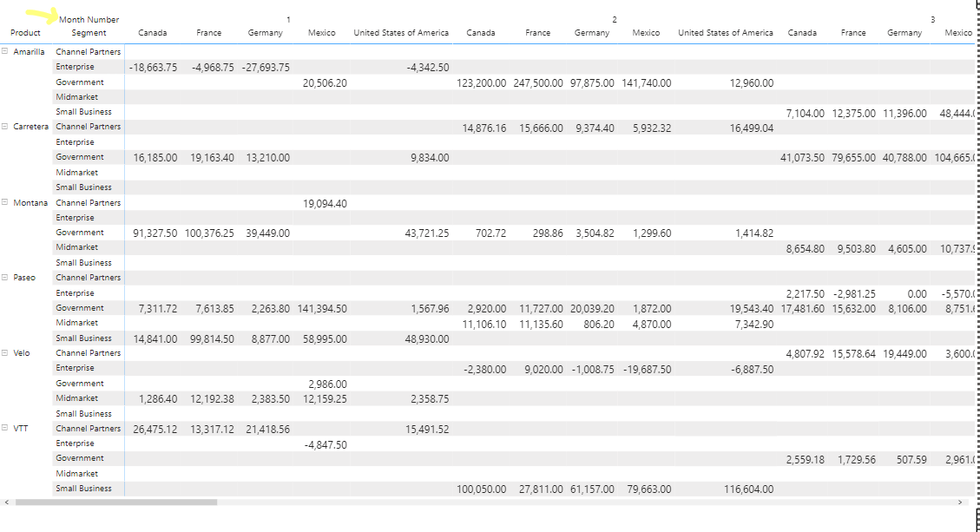Click the horizontal scrollbar thumb
The width and height of the screenshot is (980, 532).
[x=116, y=502]
